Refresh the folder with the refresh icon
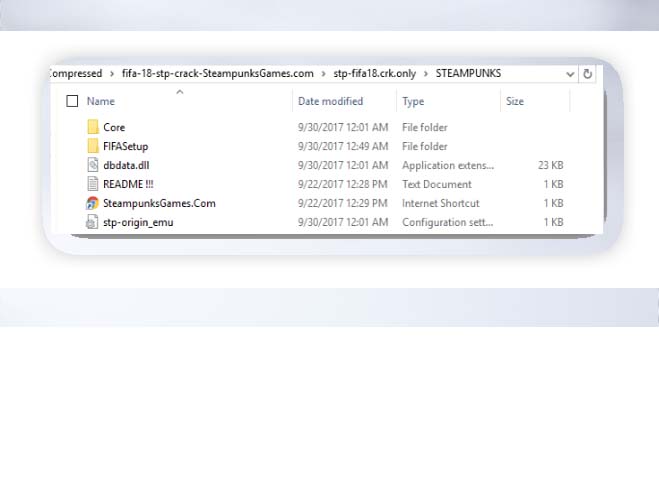The width and height of the screenshot is (659, 494). 587,74
